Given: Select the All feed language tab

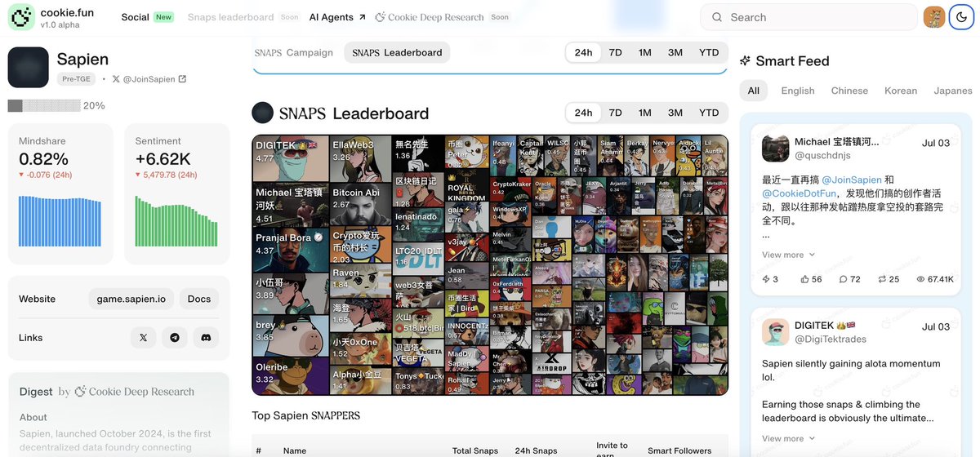Looking at the screenshot, I should (x=754, y=91).
